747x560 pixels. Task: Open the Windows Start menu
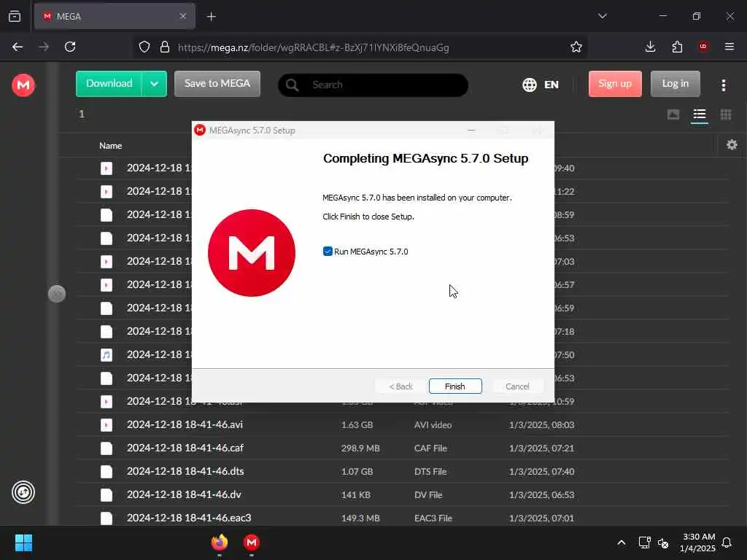(x=23, y=542)
